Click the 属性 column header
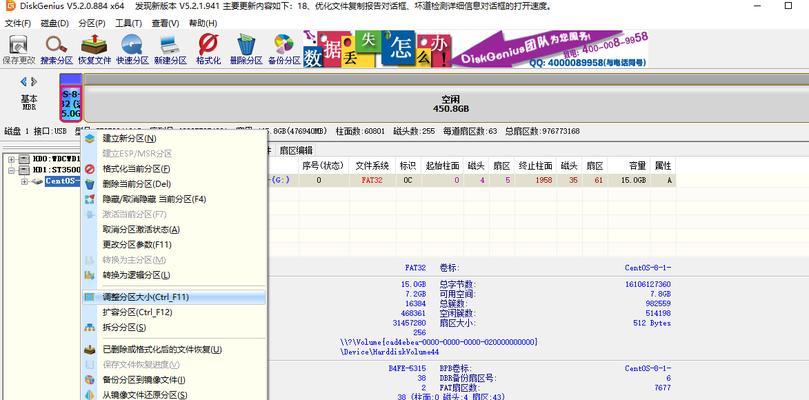This screenshot has height=400, width=809. [x=663, y=166]
